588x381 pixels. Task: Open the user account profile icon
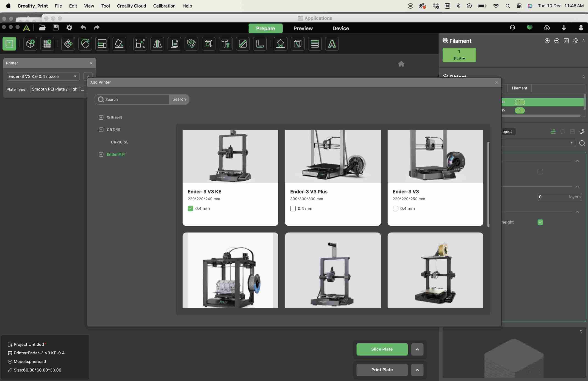[x=581, y=28]
